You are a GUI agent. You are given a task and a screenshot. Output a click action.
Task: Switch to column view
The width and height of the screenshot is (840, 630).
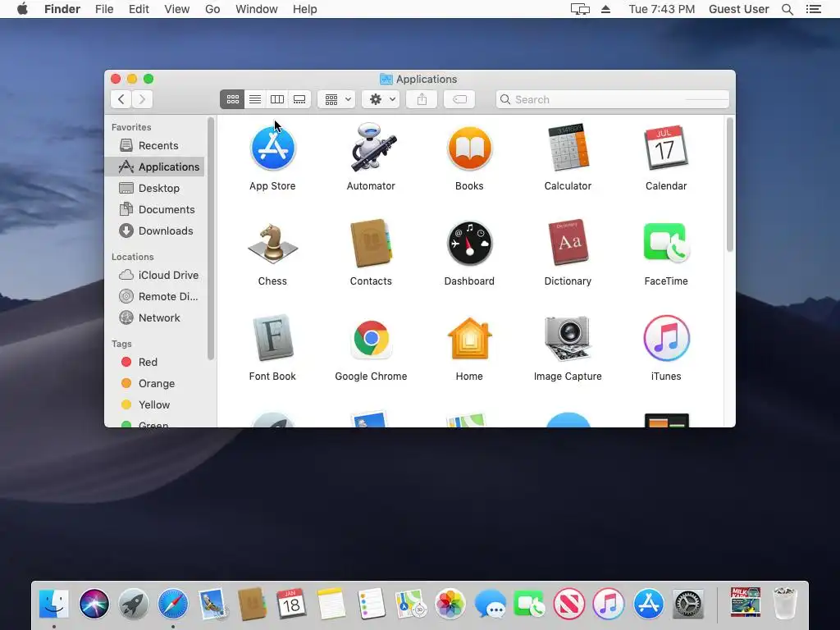[277, 99]
